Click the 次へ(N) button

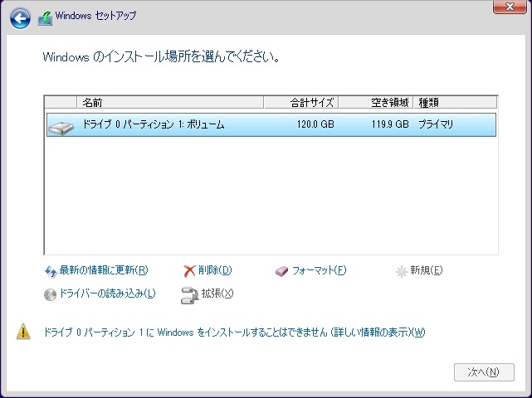pyautogui.click(x=484, y=372)
